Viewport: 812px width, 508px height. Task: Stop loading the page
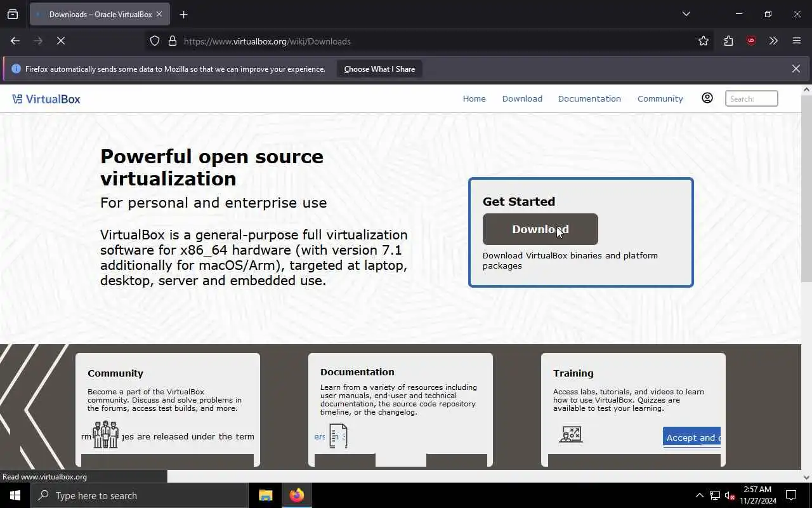click(61, 41)
